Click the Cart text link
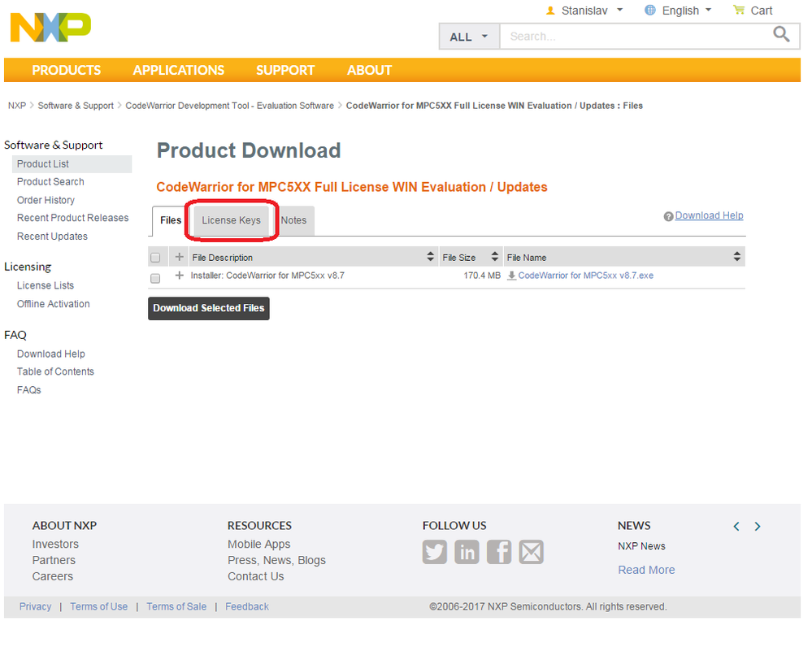 tap(762, 11)
